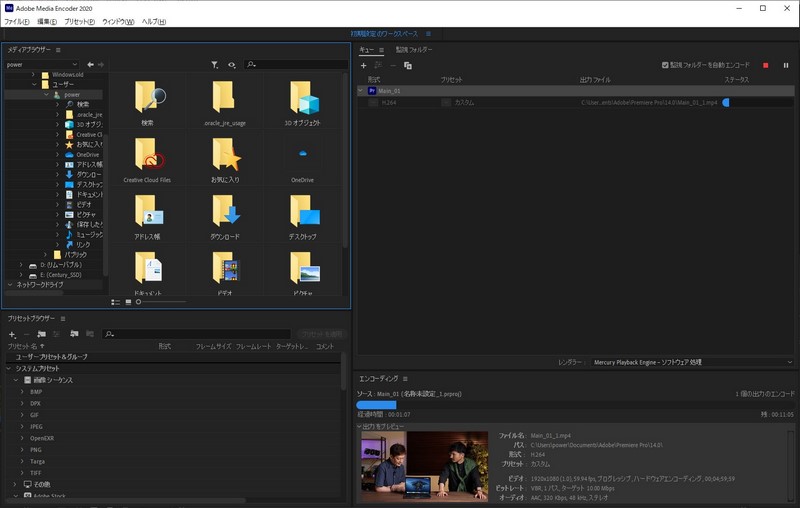Viewport: 800px width, 508px height.
Task: Click the encoding progress bar
Action: click(575, 405)
